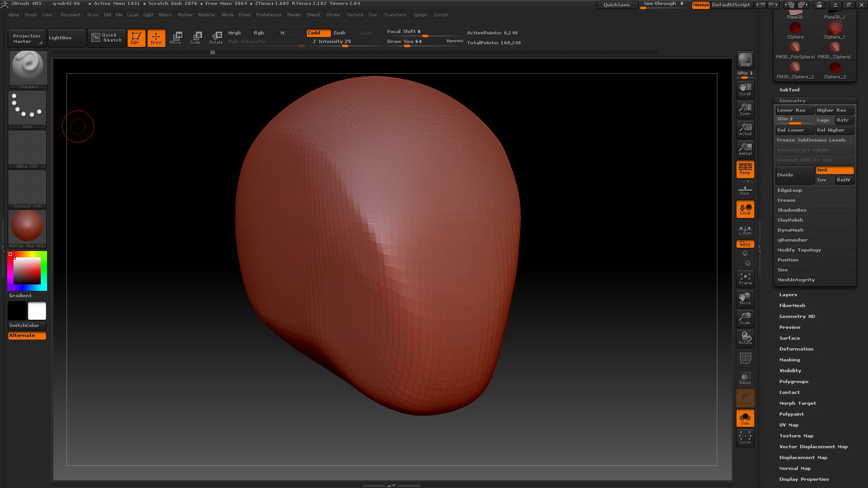
Task: Toggle the Smt smooth option for Divide
Action: tap(835, 170)
